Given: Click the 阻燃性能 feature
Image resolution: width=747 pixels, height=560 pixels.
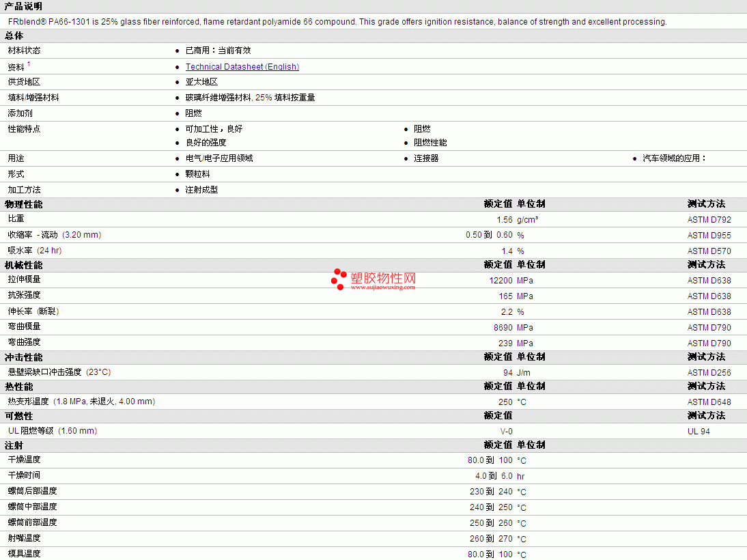Looking at the screenshot, I should 430,143.
